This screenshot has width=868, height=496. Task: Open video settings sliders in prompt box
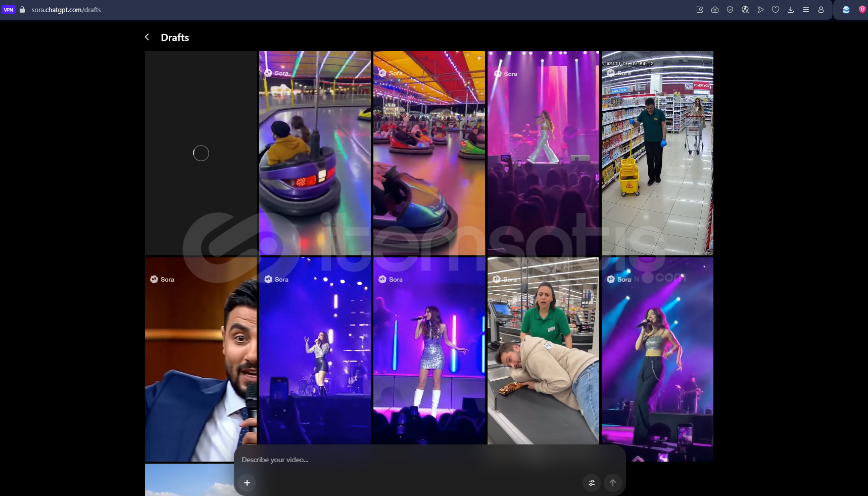pos(592,483)
